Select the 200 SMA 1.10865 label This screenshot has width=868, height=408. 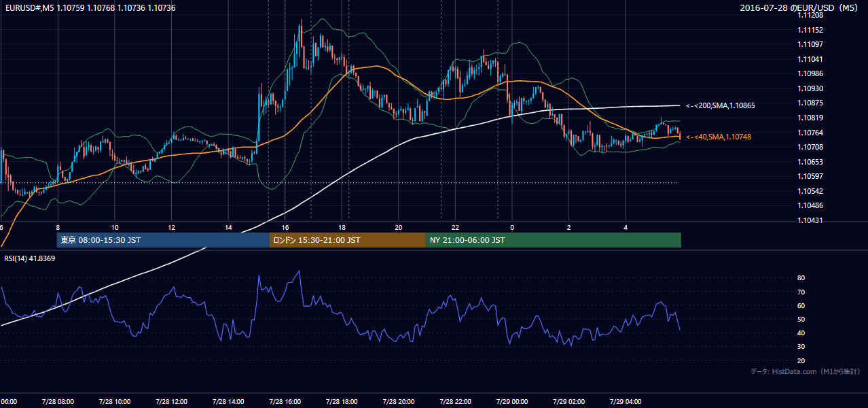[721, 105]
